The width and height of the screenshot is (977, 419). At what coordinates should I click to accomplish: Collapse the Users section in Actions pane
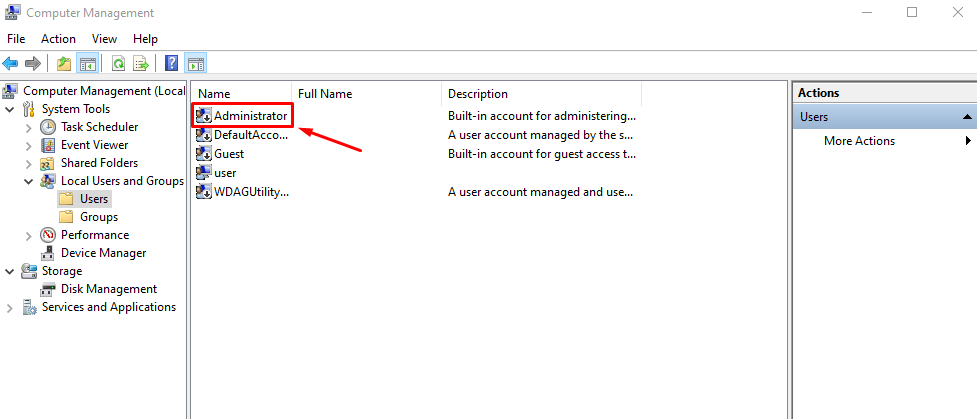[x=966, y=117]
